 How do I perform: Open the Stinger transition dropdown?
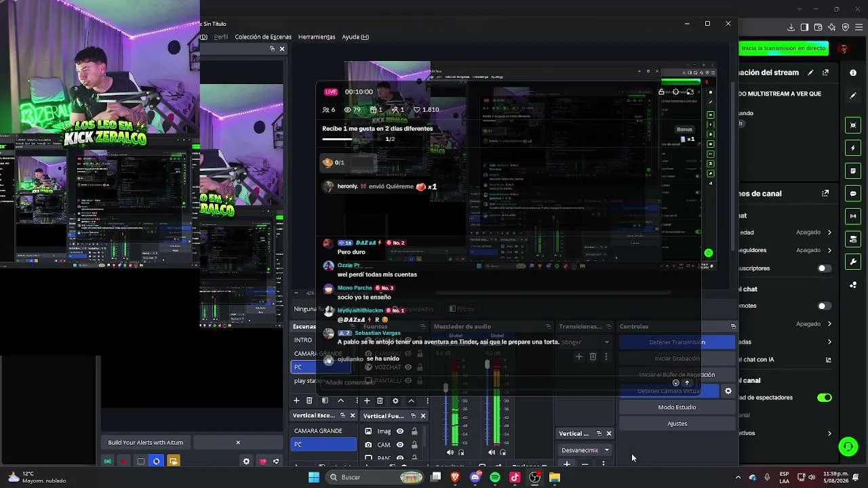(585, 342)
